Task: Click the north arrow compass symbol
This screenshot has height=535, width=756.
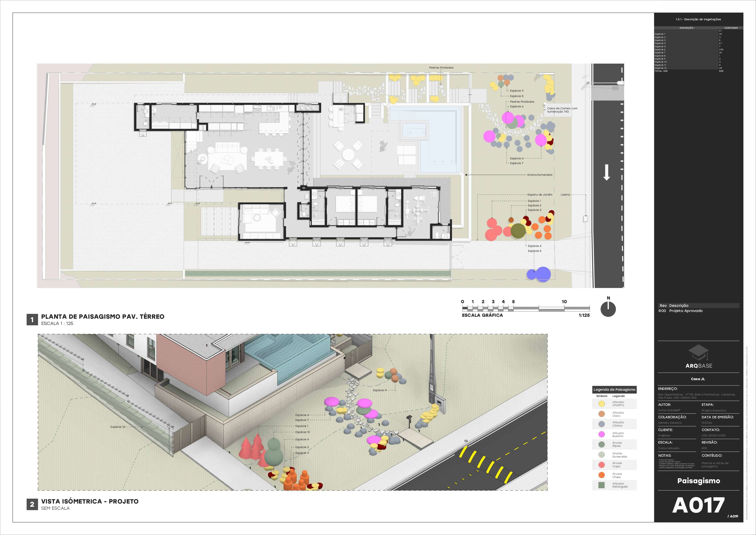Action: [x=608, y=309]
